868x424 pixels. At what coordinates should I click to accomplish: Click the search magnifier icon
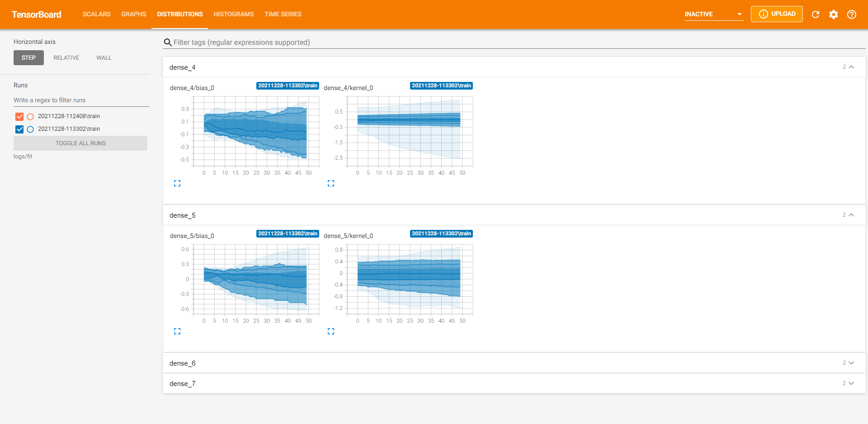click(x=168, y=43)
